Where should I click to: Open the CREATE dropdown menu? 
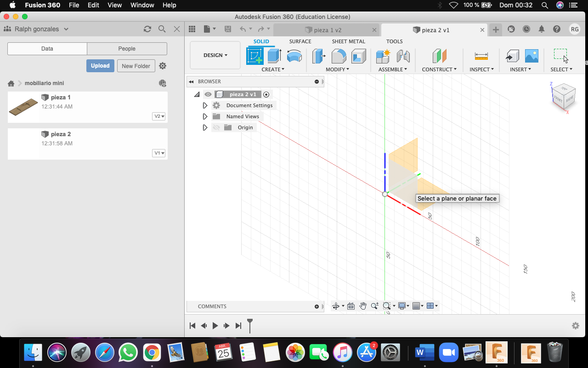[273, 69]
